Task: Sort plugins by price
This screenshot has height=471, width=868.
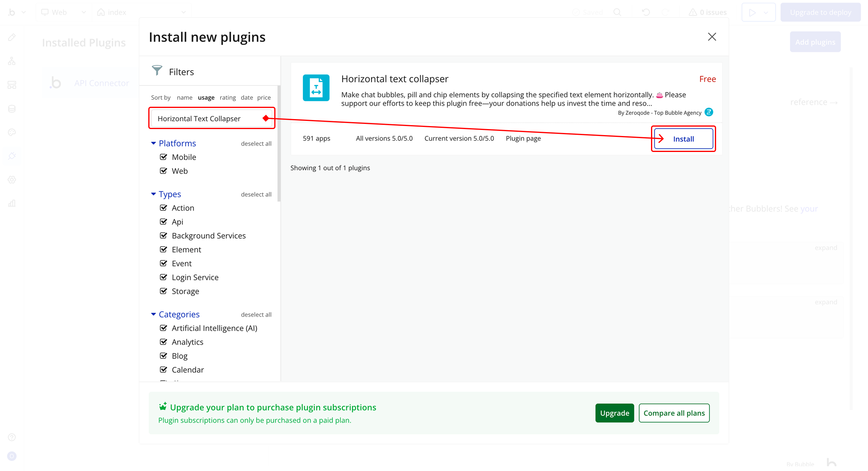Action: pos(263,97)
